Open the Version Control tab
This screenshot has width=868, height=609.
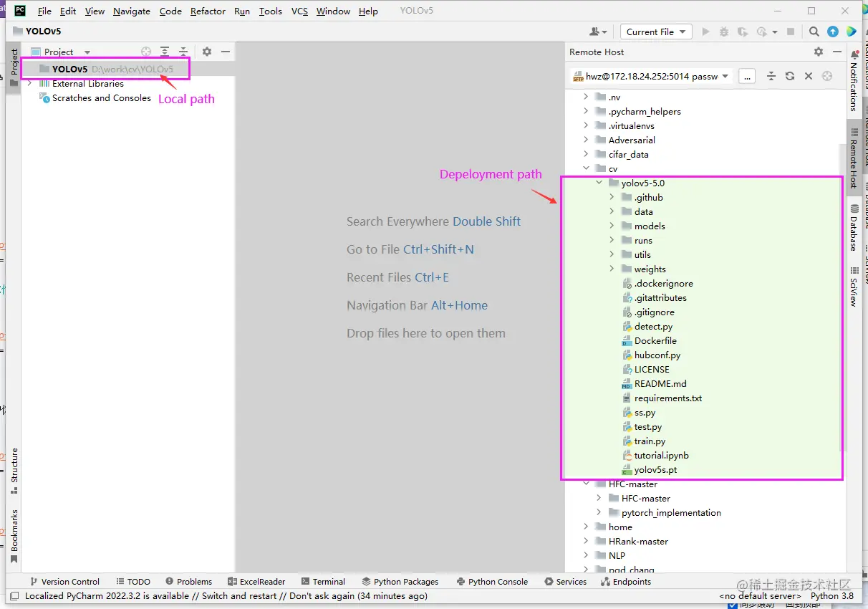[64, 582]
